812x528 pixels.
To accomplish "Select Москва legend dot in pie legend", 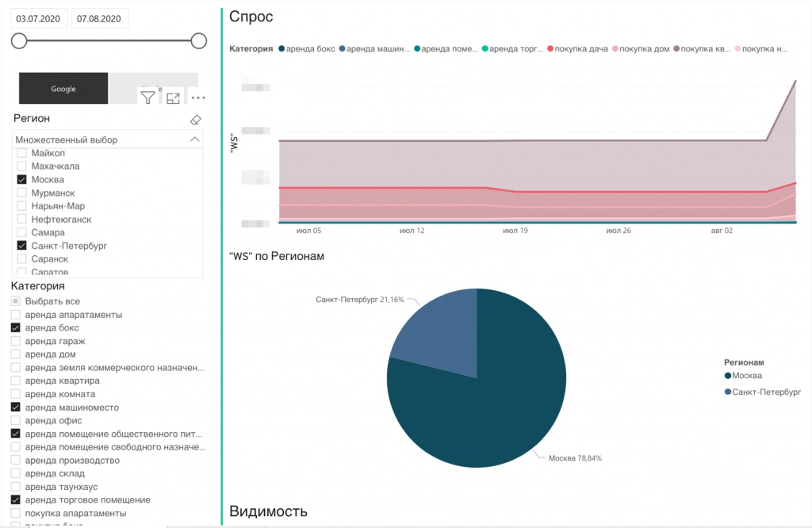I will [x=728, y=376].
